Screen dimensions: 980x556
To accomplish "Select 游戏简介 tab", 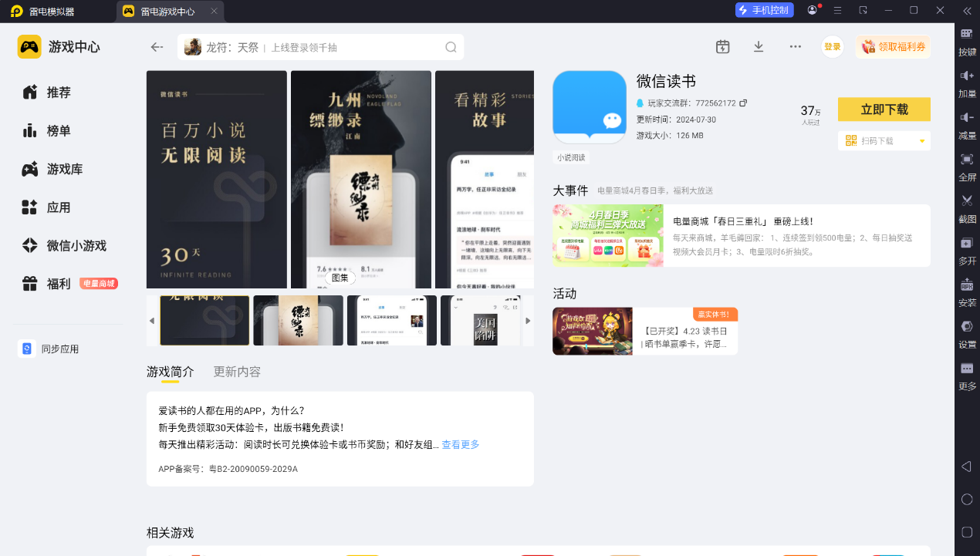I will (171, 372).
